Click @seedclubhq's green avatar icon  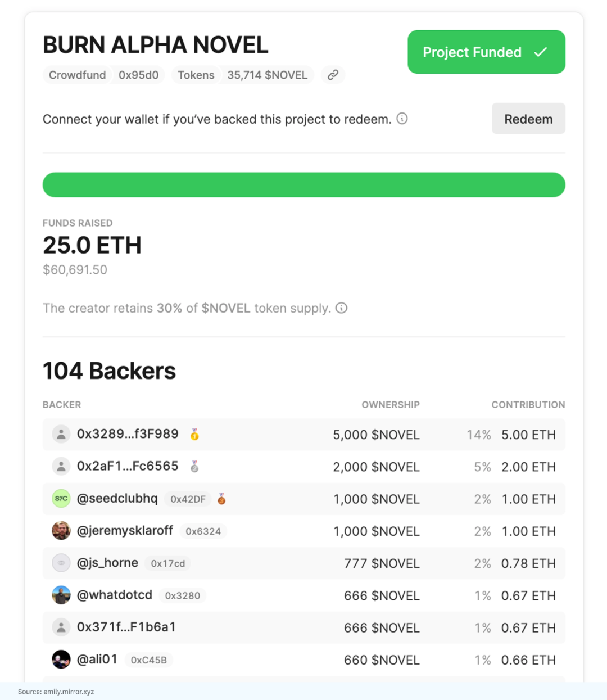click(x=61, y=499)
